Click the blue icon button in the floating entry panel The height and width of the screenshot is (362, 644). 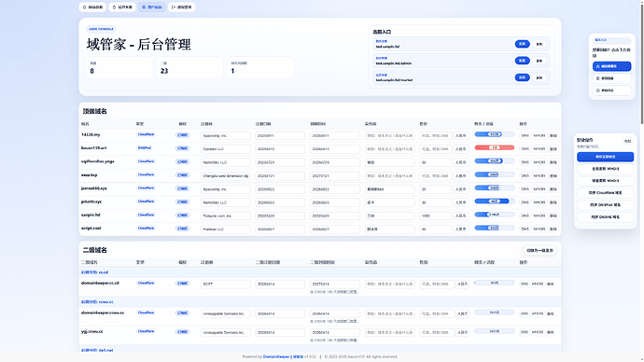611,66
